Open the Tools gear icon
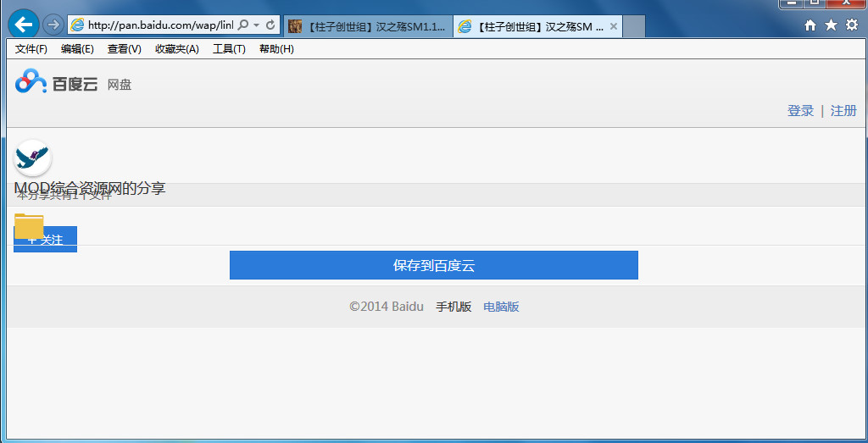The image size is (868, 443). pos(852,25)
